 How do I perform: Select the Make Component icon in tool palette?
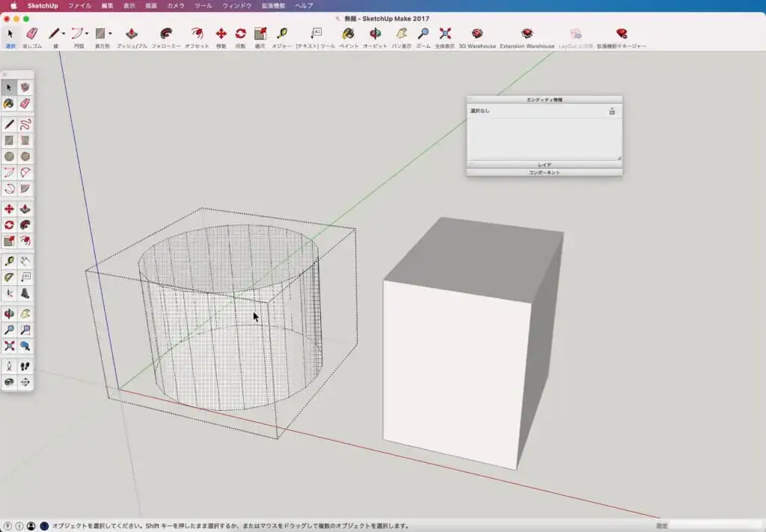[25, 88]
